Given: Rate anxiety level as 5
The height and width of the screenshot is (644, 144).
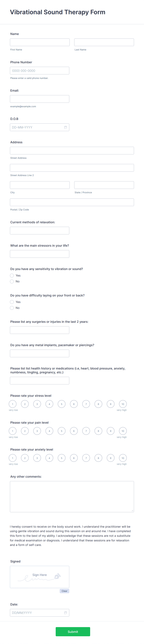Looking at the screenshot, I should coord(61,458).
